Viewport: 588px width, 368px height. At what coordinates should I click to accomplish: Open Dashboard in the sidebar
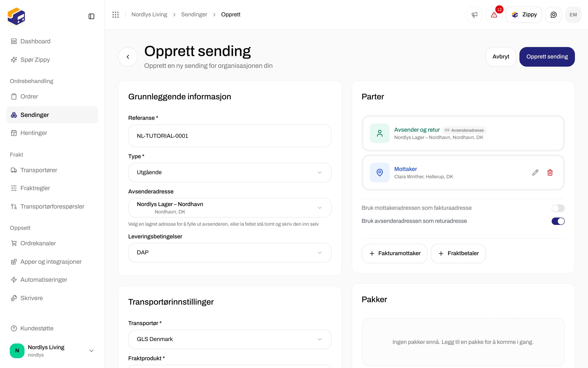point(52,41)
